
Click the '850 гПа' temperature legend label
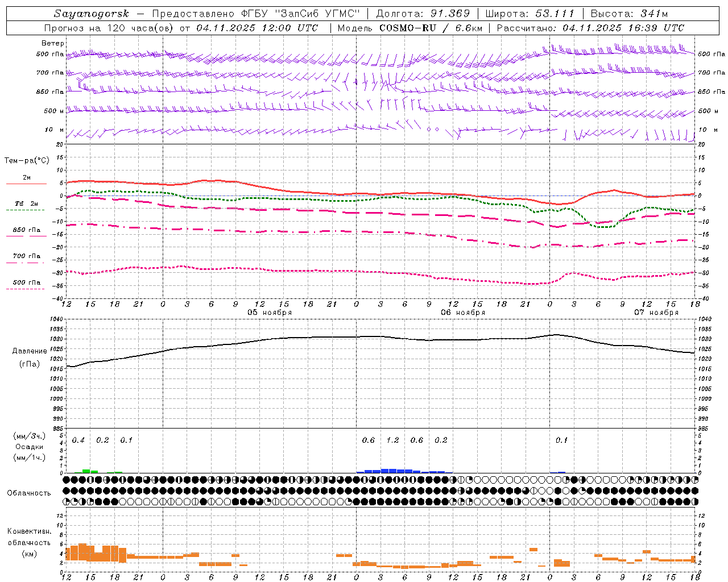point(26,230)
